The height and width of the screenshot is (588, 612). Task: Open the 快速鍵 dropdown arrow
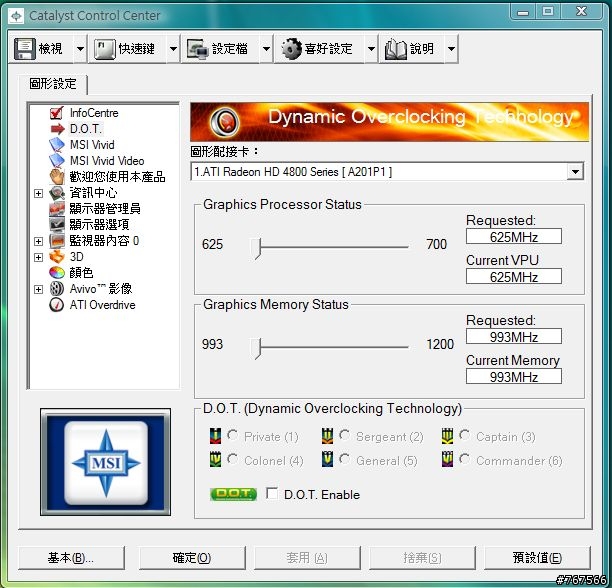click(173, 49)
